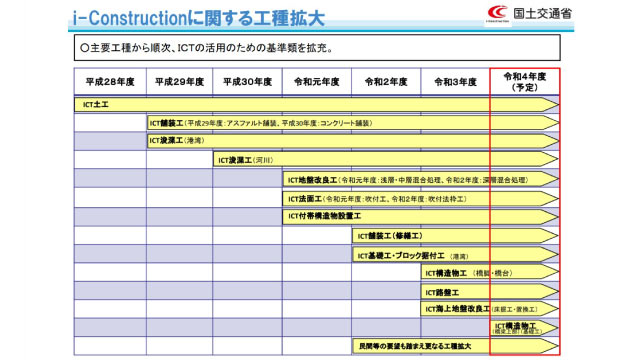This screenshot has height=360, width=640.
Task: Click the ICT地盤改良工 bar label
Action: [x=408, y=180]
